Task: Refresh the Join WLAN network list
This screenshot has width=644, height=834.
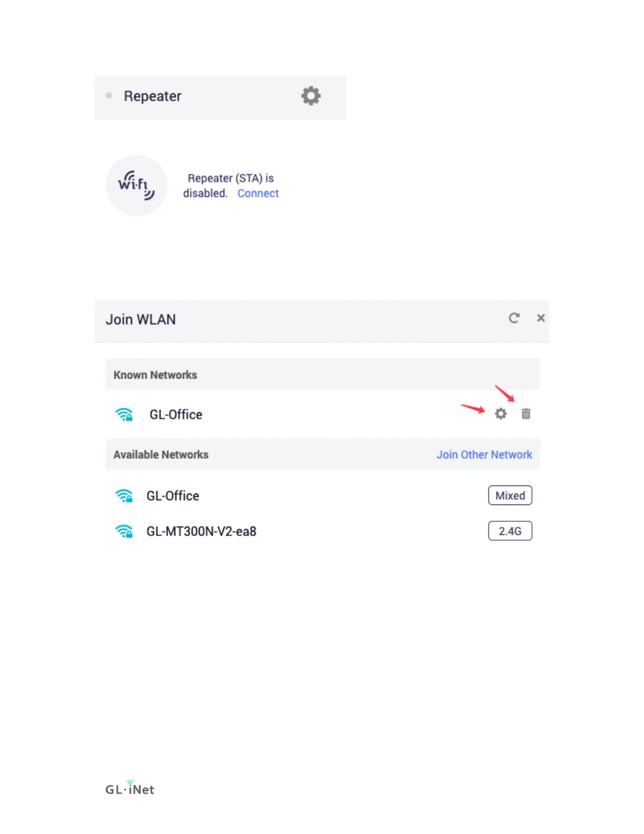Action: 514,318
